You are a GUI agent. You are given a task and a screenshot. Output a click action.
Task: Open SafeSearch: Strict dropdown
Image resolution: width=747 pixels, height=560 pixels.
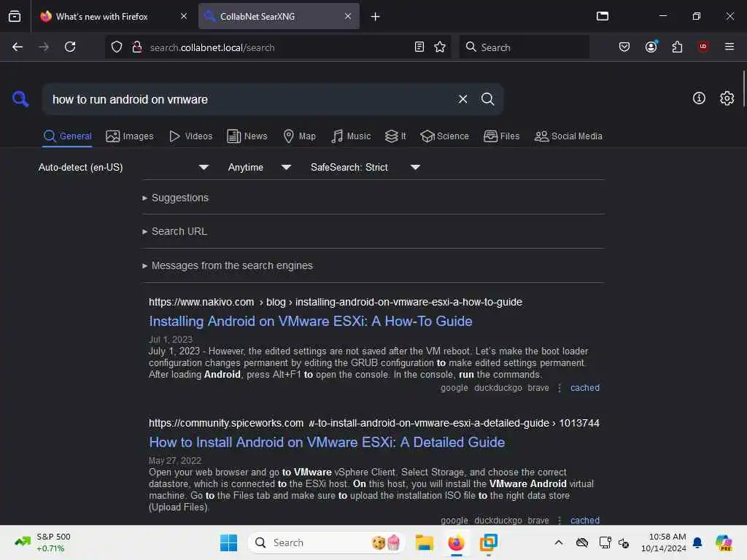(365, 167)
